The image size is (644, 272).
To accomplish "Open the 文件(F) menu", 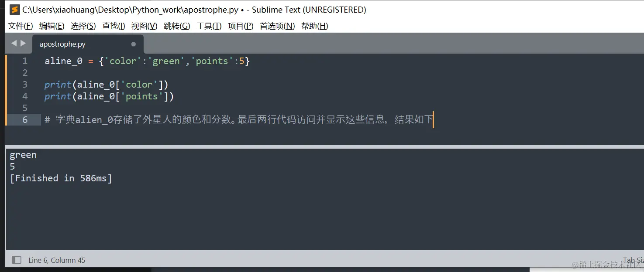I will click(21, 26).
